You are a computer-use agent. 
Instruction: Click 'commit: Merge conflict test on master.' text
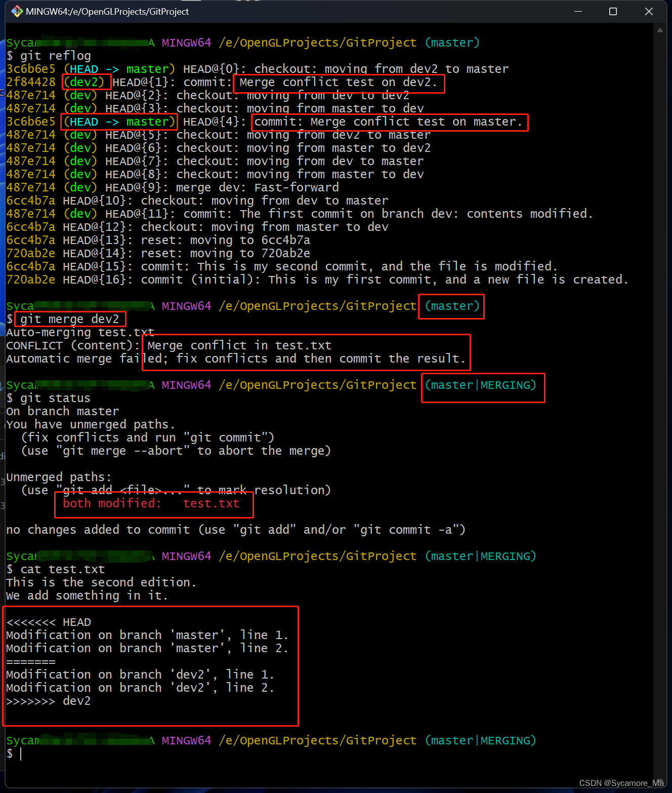point(388,122)
